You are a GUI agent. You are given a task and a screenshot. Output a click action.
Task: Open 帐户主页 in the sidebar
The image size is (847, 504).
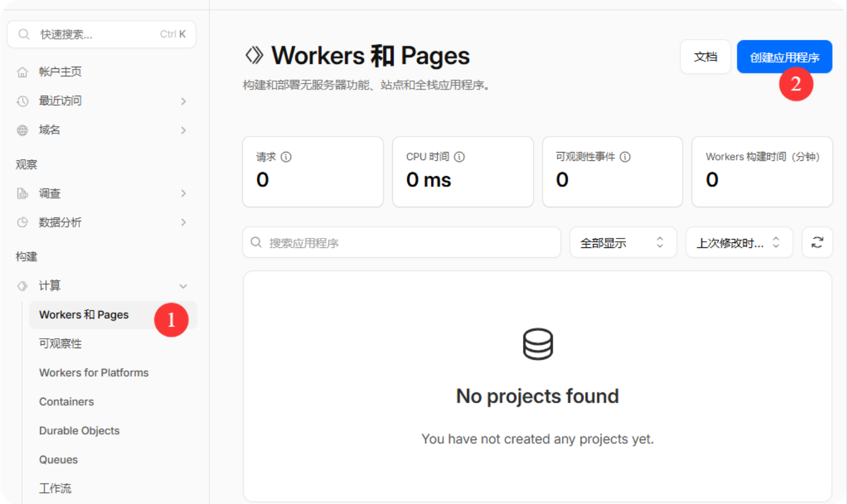click(x=60, y=72)
